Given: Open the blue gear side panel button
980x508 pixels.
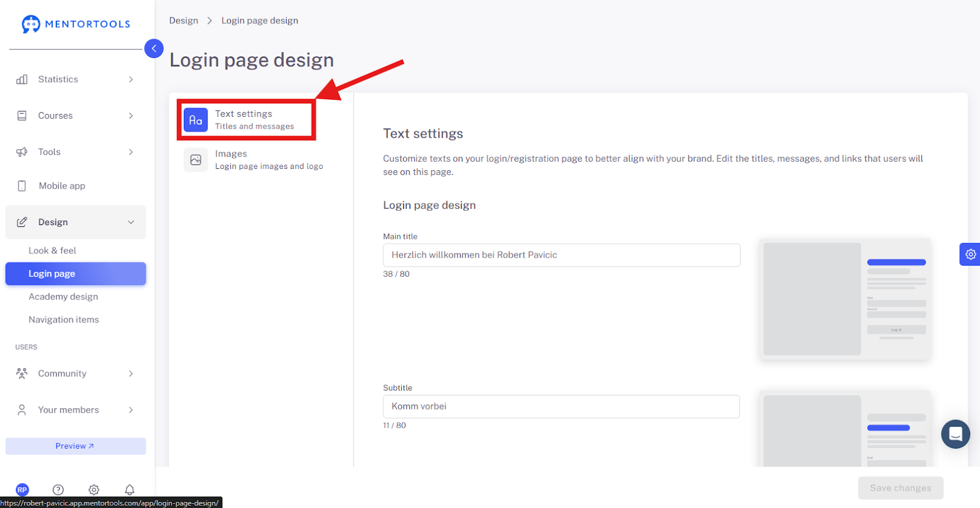Looking at the screenshot, I should [970, 254].
